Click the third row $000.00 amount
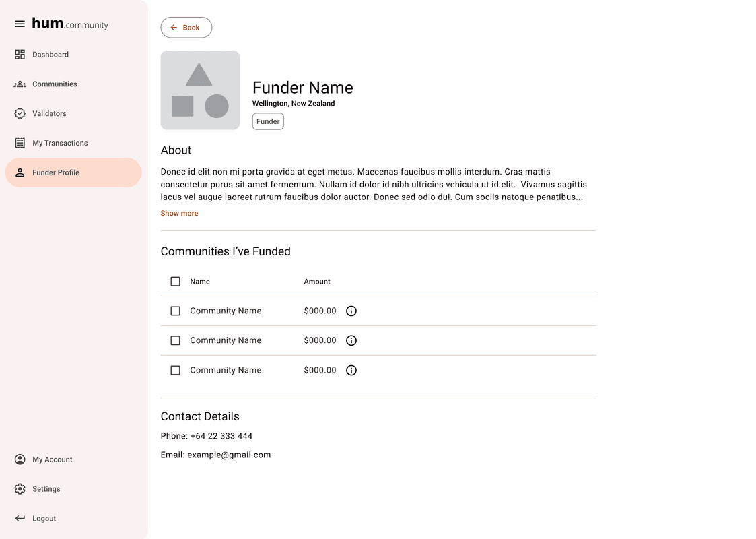756x539 pixels. coord(320,370)
